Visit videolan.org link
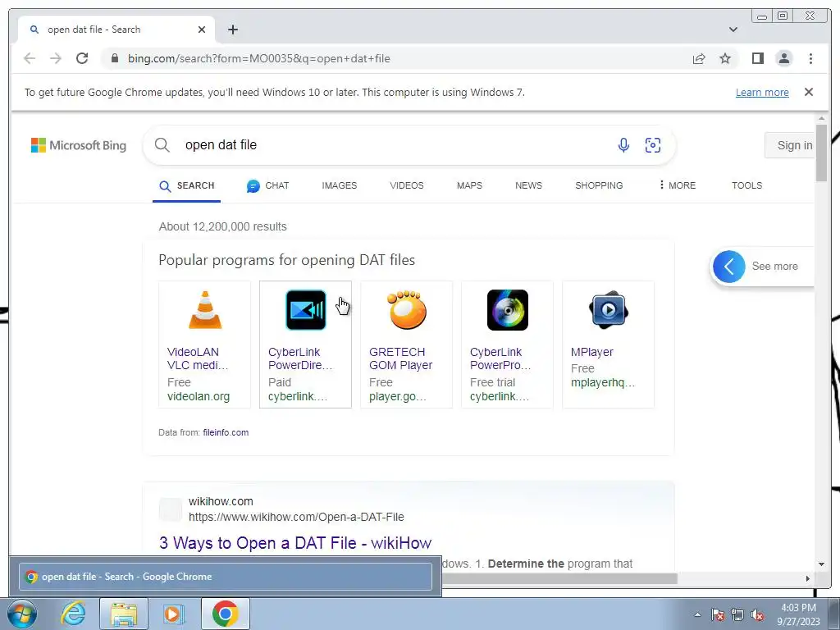The image size is (840, 630). [x=199, y=396]
